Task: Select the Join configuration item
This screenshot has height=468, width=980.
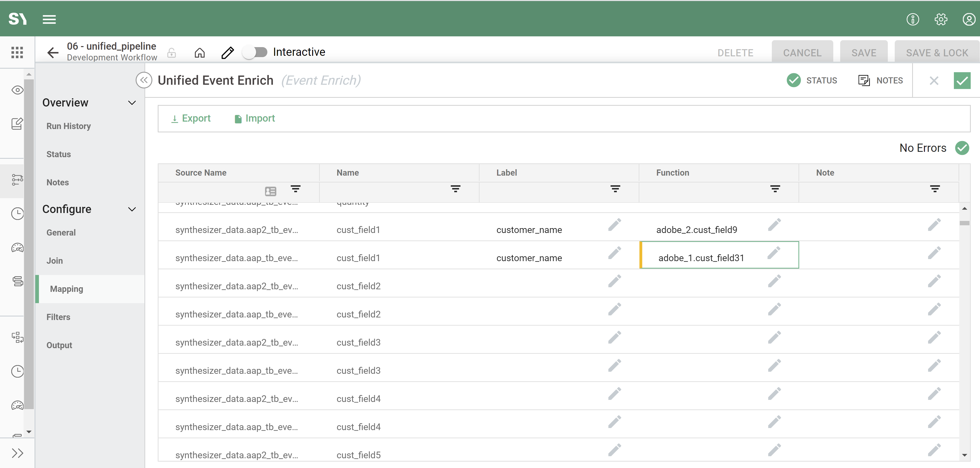Action: [54, 261]
